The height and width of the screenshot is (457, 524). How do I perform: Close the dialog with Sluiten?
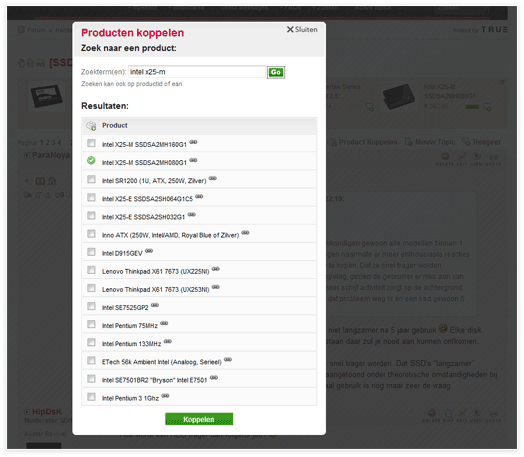(302, 30)
